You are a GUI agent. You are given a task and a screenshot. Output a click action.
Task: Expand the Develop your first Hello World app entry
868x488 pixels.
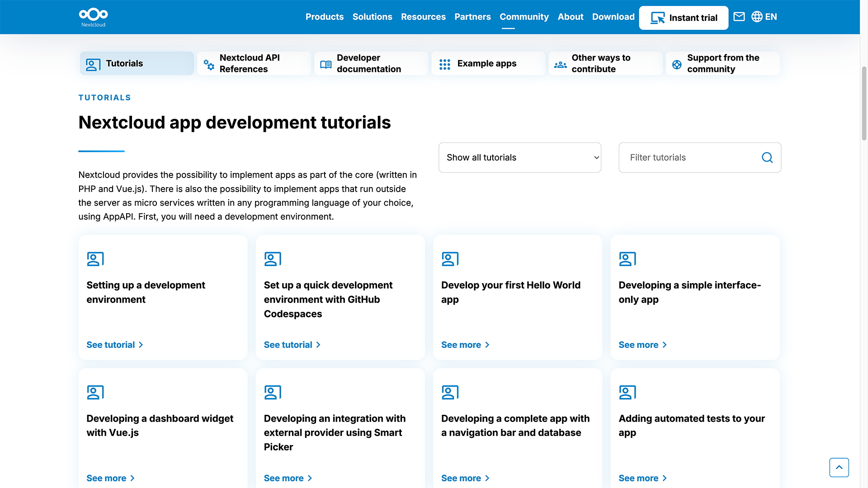coord(465,344)
